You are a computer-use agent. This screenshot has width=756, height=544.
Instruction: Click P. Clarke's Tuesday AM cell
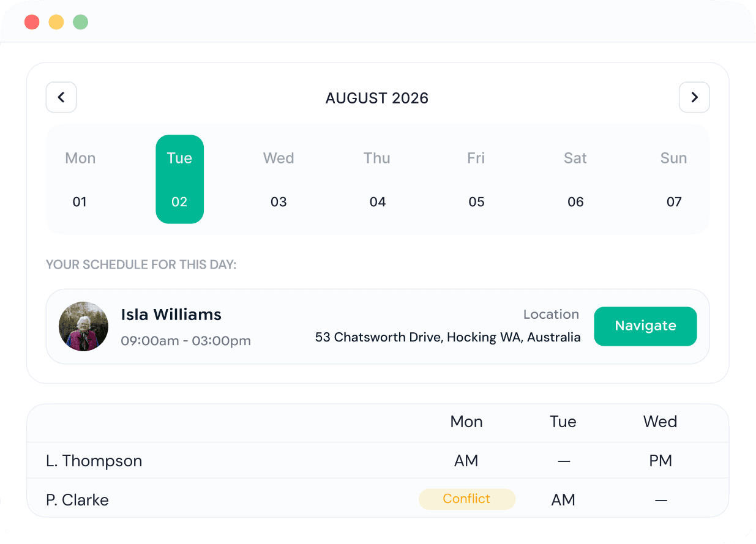(563, 500)
